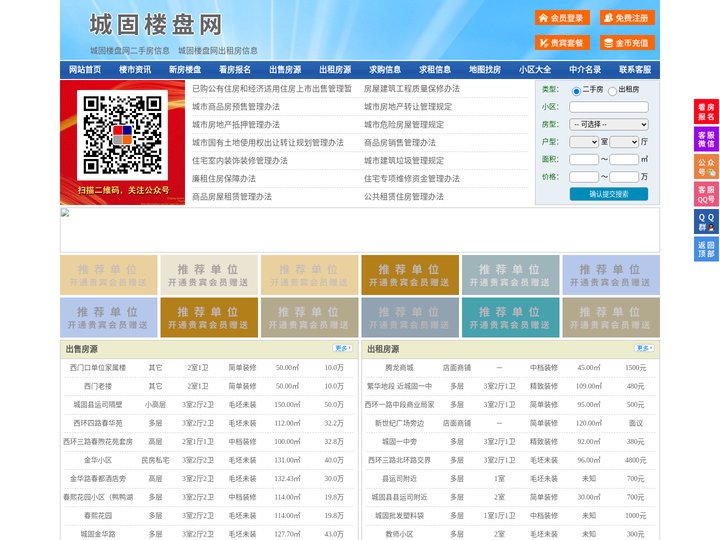Open the 房型 dropdown
The width and height of the screenshot is (720, 540).
point(609,124)
